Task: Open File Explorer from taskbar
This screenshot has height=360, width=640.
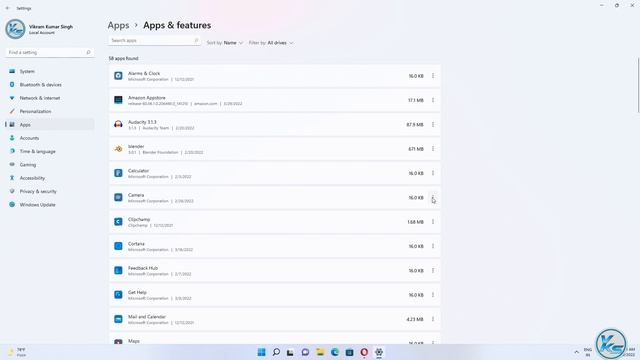Action: click(320, 352)
